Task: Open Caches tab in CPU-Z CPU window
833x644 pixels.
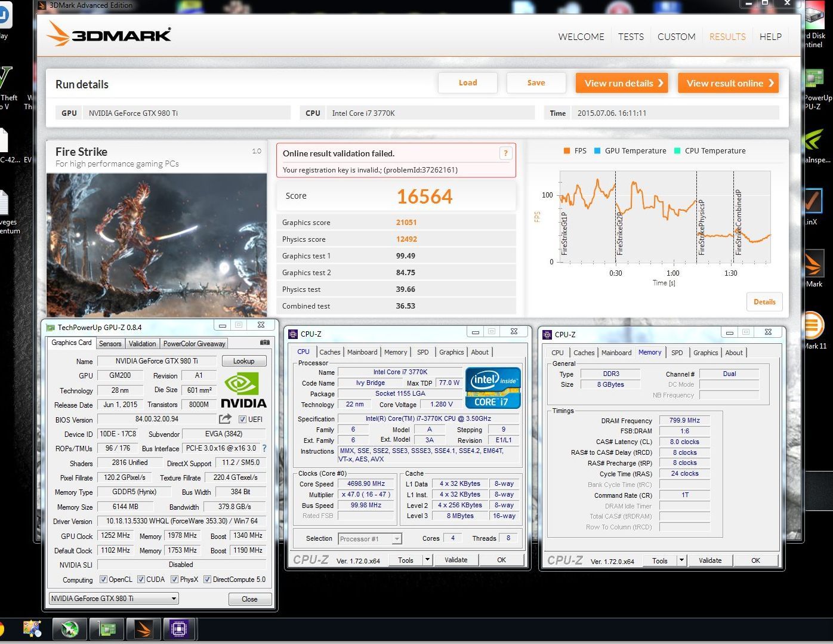Action: 329,352
